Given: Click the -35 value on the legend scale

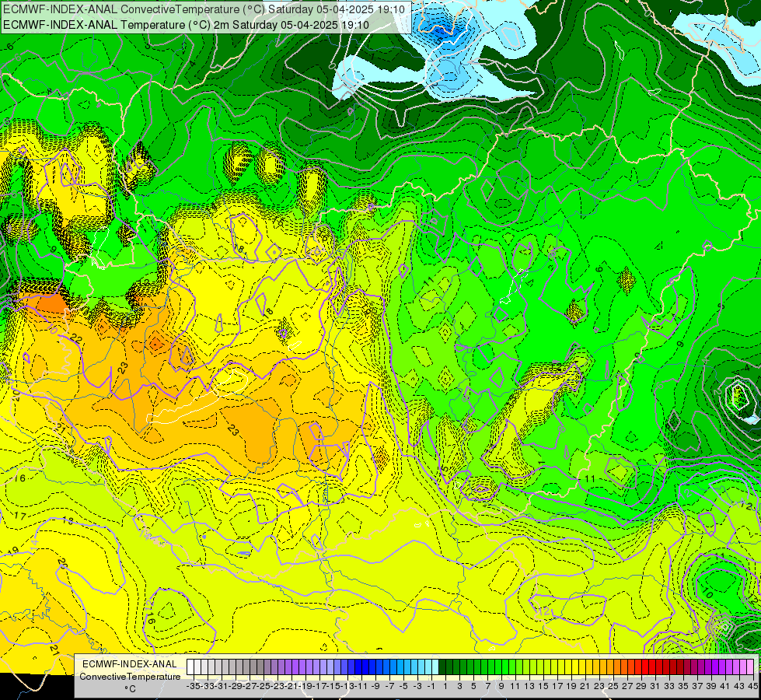Looking at the screenshot, I should [194, 686].
